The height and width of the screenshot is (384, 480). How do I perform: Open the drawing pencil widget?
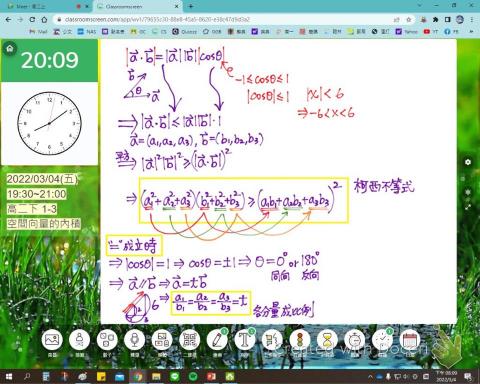coord(217,340)
